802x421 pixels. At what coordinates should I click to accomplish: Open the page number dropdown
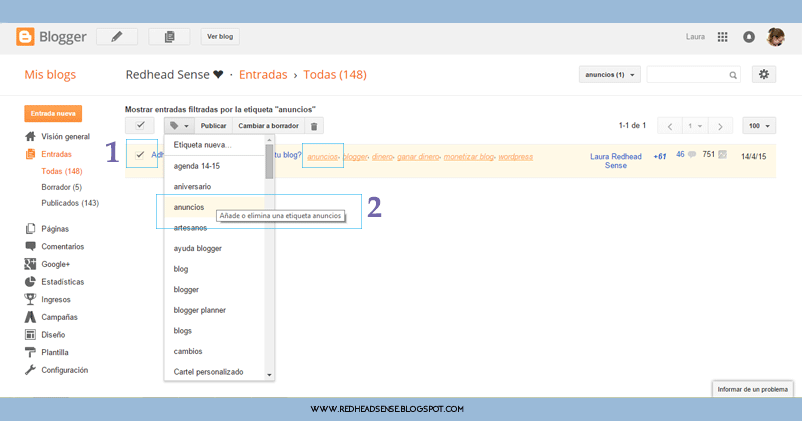(x=695, y=126)
